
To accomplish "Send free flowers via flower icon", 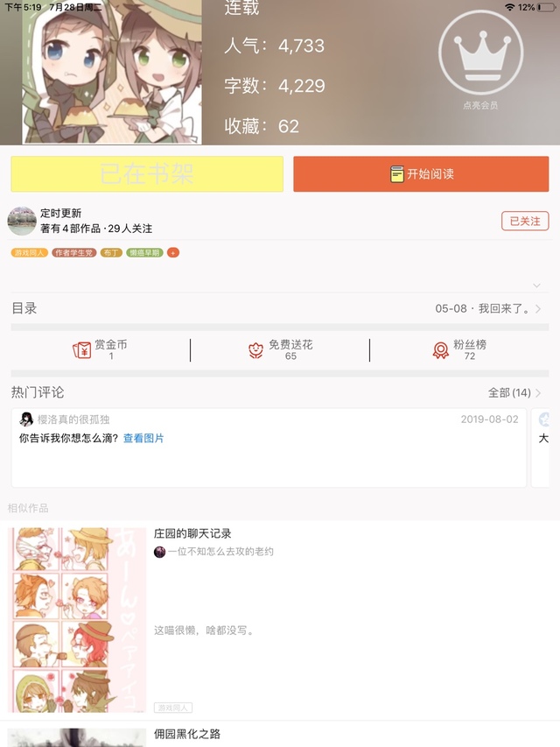I will (255, 350).
